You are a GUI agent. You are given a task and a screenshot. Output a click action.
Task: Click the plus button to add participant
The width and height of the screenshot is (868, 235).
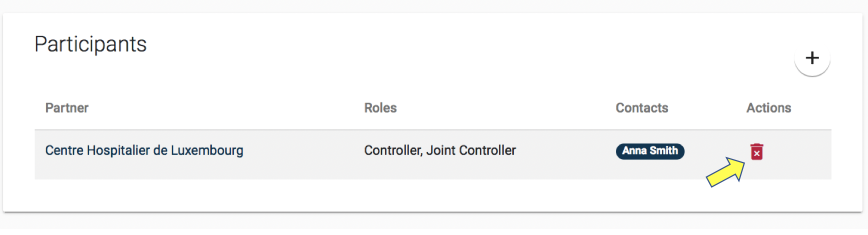click(x=812, y=58)
